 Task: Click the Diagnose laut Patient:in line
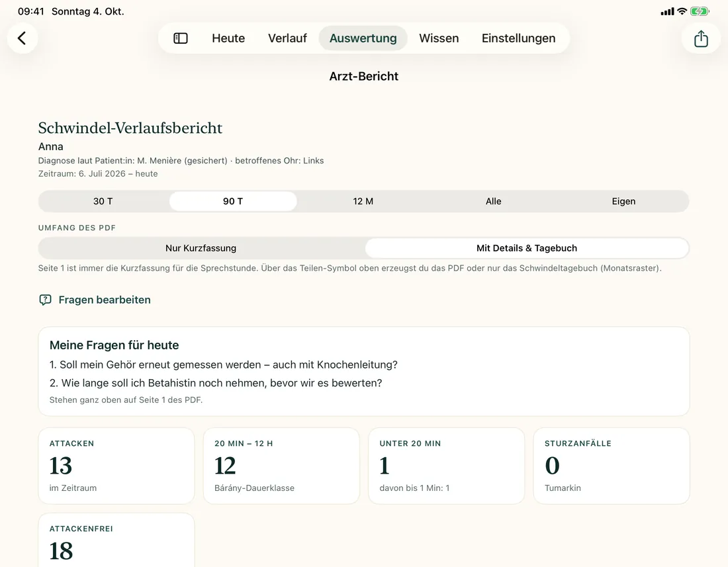click(x=181, y=161)
